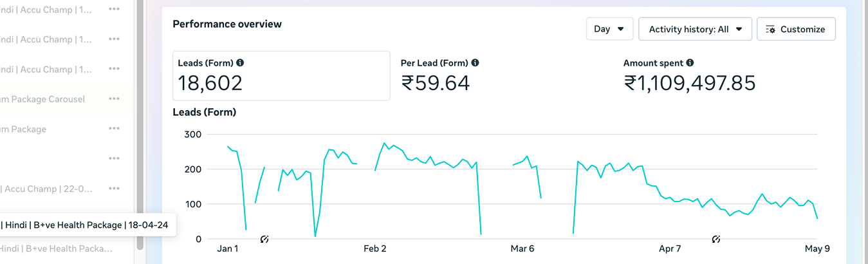Open the Day granularity dropdown
Viewport: 868px width, 264px height.
coord(609,29)
